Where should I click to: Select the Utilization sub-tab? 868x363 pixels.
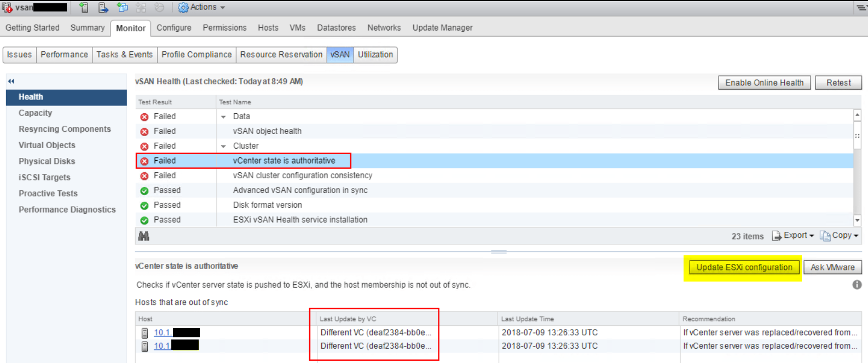tap(375, 55)
